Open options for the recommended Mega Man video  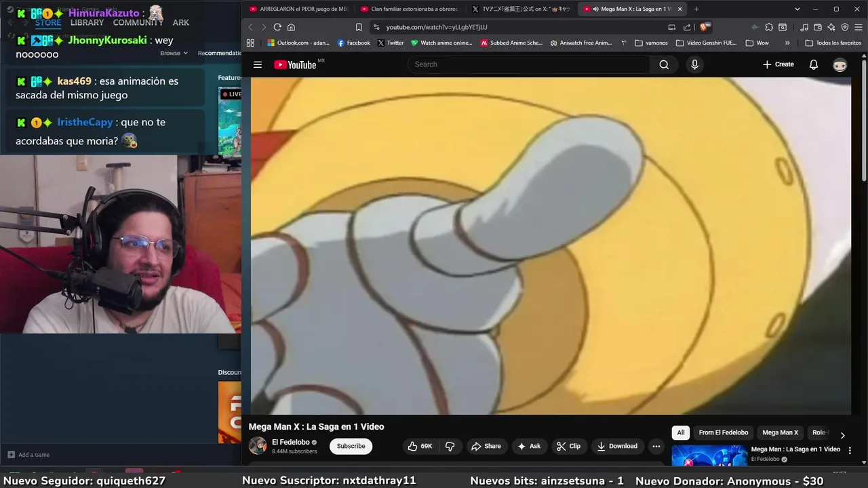850,451
